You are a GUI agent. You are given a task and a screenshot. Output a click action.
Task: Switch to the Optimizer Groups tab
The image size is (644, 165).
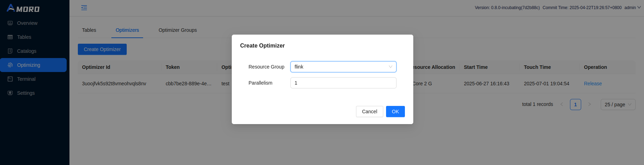(178, 30)
